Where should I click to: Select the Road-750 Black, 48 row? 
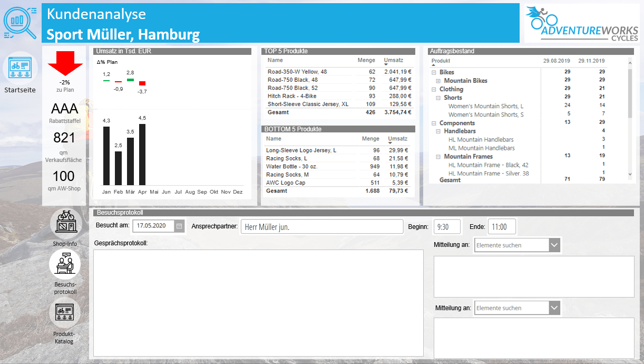(339, 80)
